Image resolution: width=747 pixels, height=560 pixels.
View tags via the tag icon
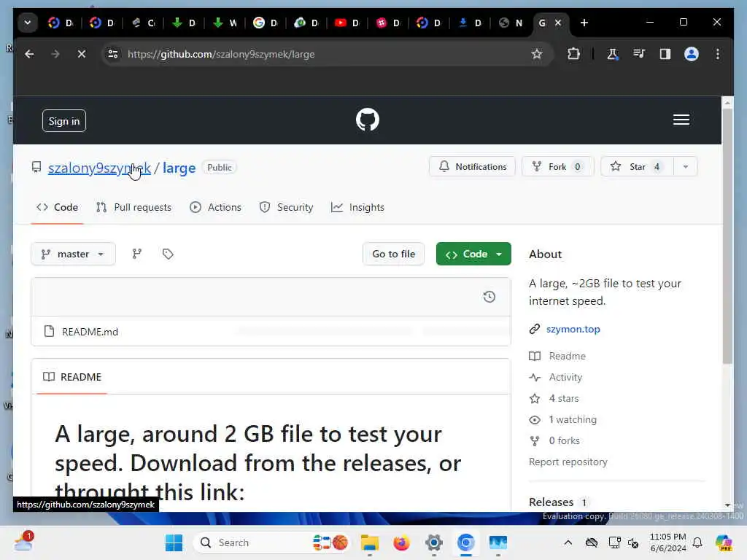(x=168, y=254)
